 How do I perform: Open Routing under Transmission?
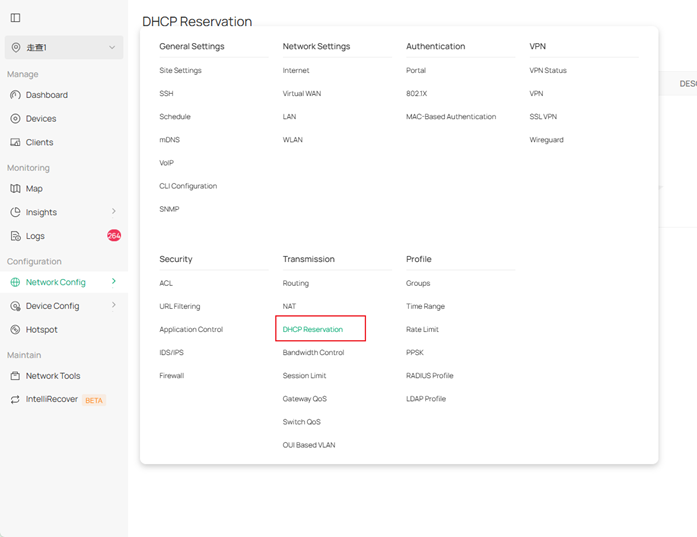tap(296, 283)
